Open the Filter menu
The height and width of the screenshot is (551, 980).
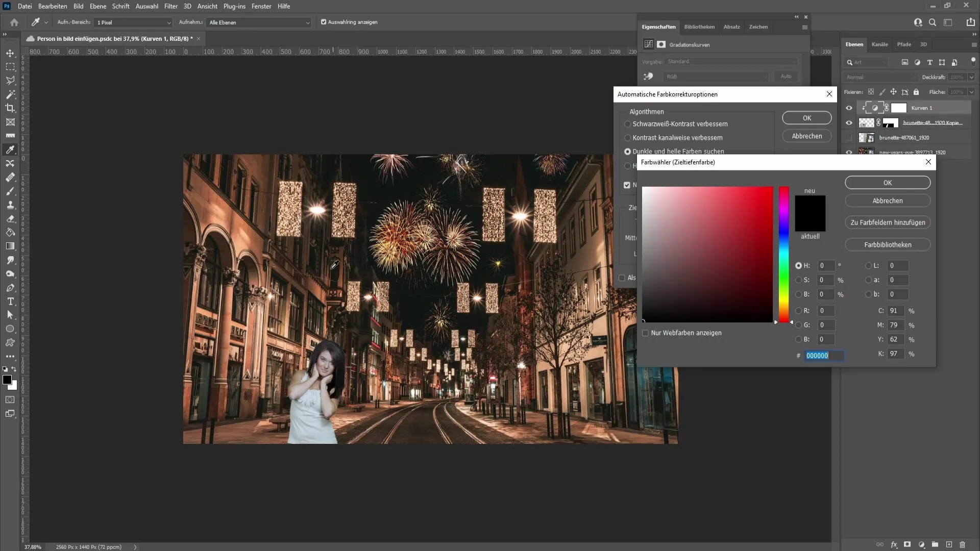coord(171,6)
